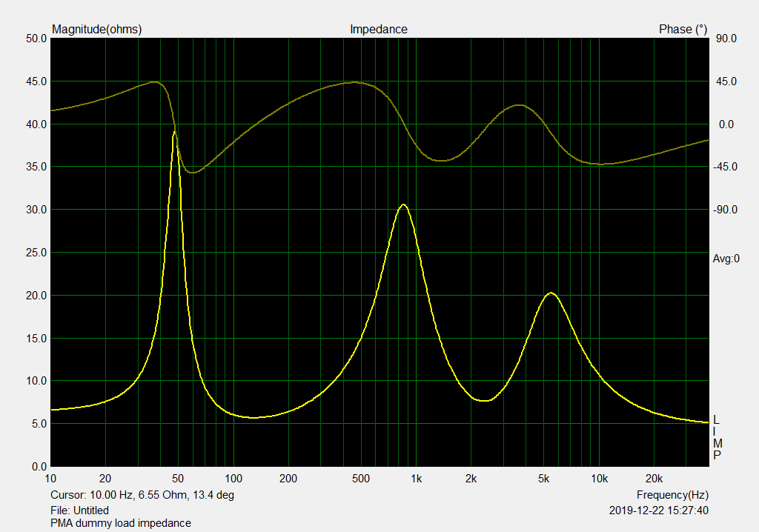Click the -45.0 phase axis value
Screen dimensions: 759x532
point(725,167)
